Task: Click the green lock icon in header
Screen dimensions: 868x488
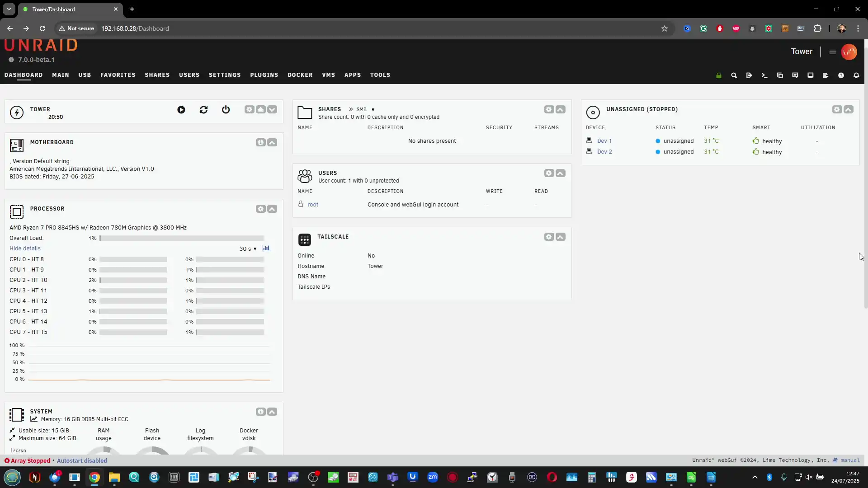Action: coord(719,75)
